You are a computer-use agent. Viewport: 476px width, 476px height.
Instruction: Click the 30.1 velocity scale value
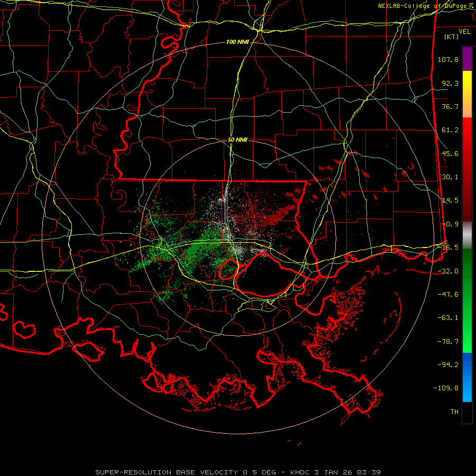coord(450,177)
